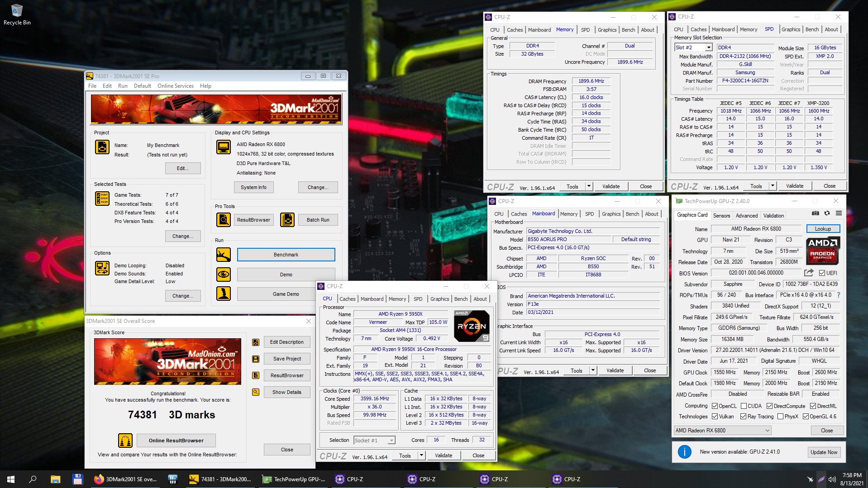This screenshot has width=868, height=488.
Task: Click the System Info button
Action: [253, 187]
